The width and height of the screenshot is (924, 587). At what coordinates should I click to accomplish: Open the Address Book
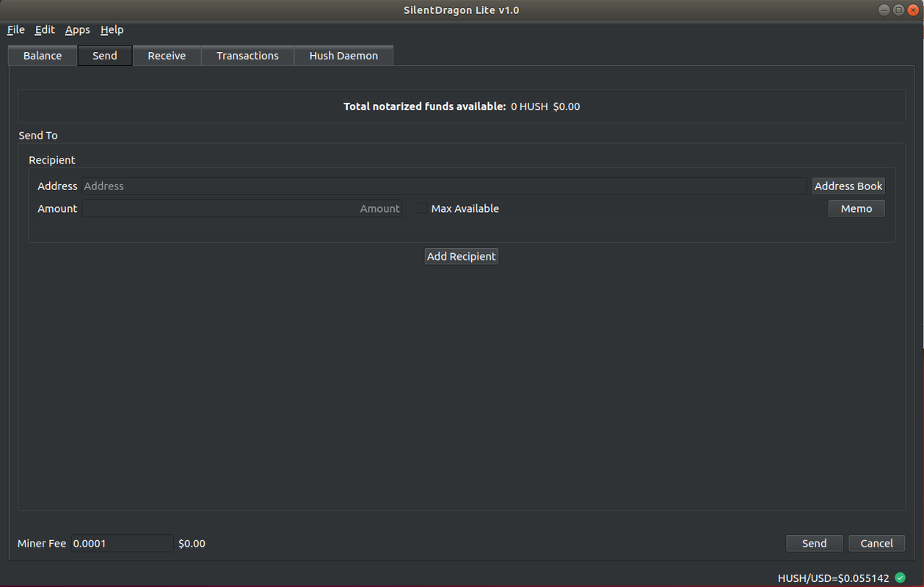[x=848, y=186]
